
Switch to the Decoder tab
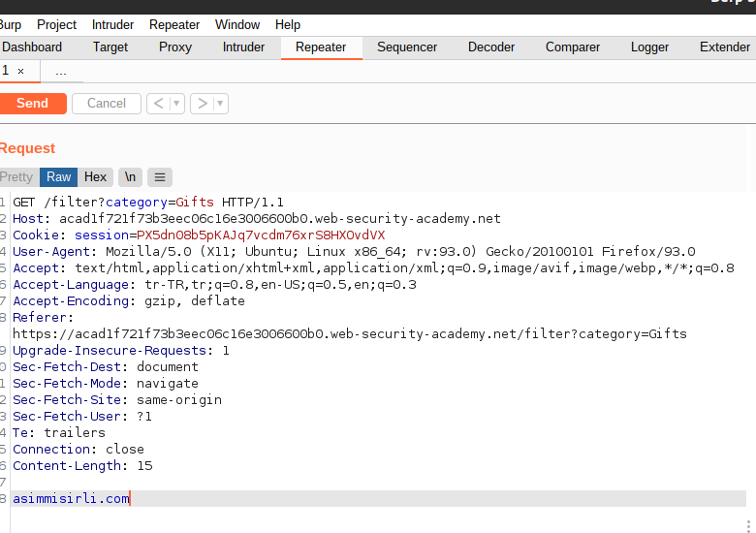pyautogui.click(x=491, y=47)
